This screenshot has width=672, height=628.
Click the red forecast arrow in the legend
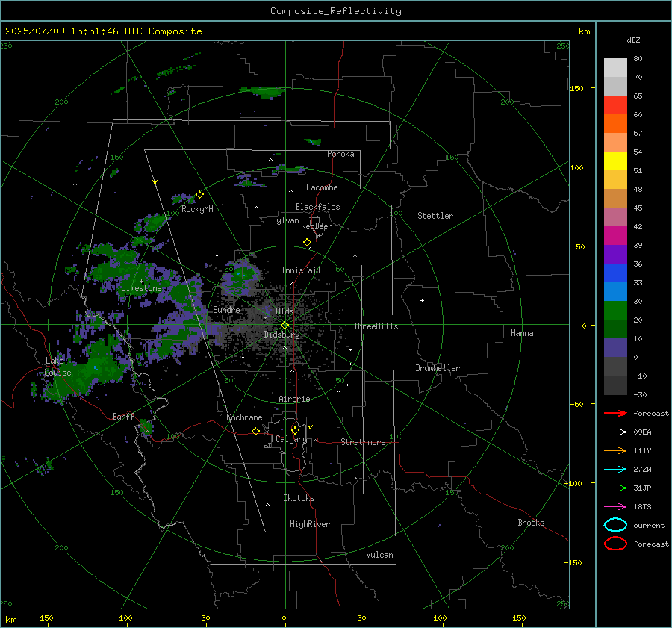(615, 413)
